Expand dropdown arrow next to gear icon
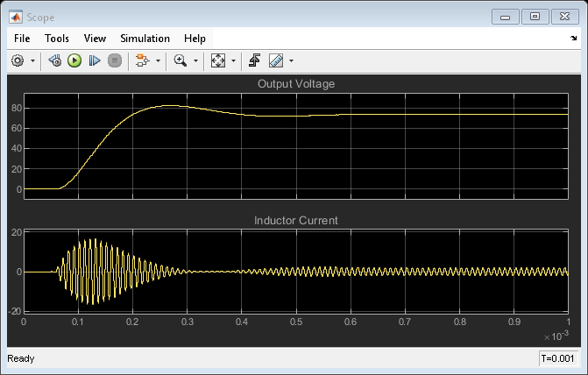 click(33, 61)
